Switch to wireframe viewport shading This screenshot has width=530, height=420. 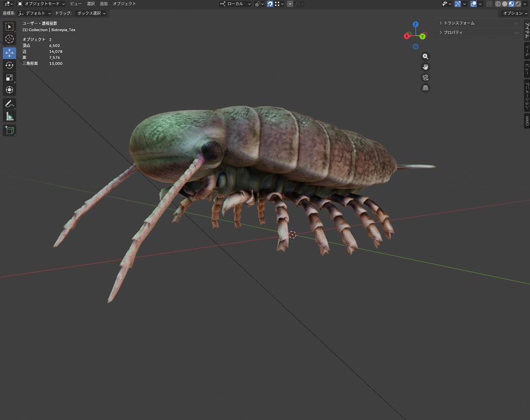pos(498,4)
